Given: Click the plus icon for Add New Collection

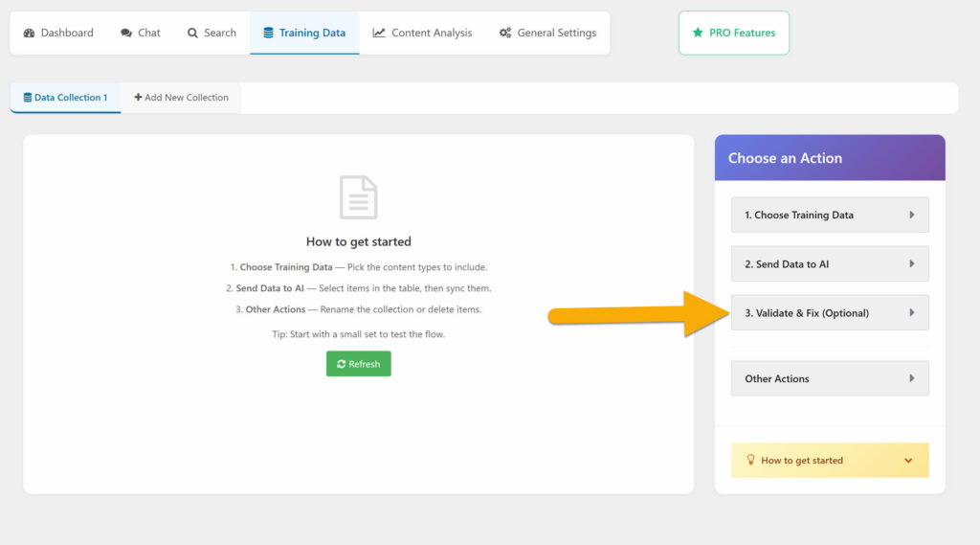Looking at the screenshot, I should point(138,98).
